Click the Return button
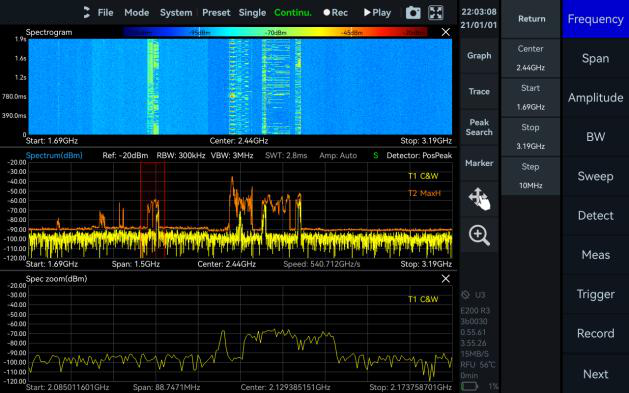The height and width of the screenshot is (393, 629). click(531, 19)
